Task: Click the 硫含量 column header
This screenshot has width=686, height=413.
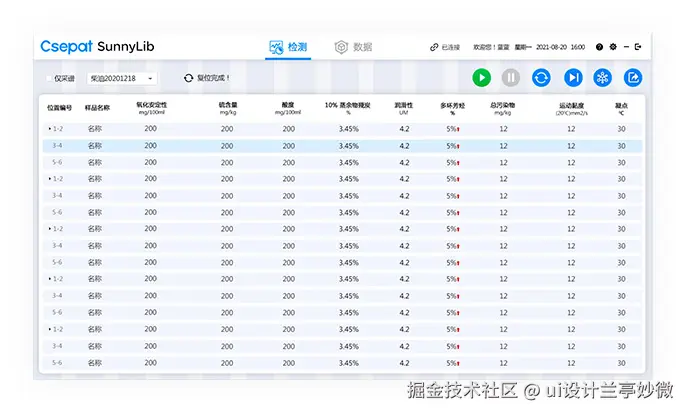Action: tap(228, 108)
